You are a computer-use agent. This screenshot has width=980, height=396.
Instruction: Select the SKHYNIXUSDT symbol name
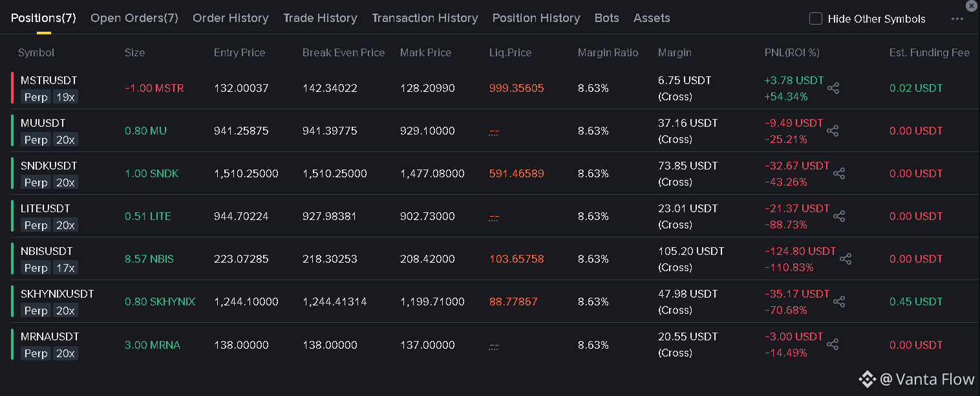(58, 294)
